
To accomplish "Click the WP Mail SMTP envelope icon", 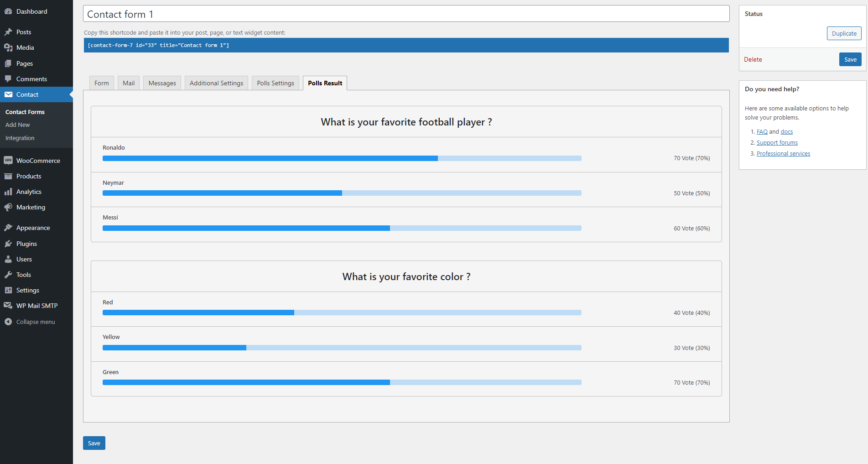I will (x=8, y=306).
